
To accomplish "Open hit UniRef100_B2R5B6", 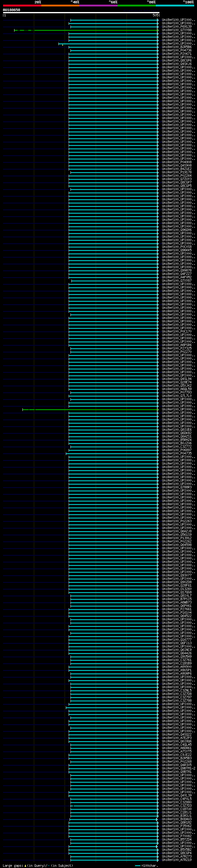I will 177,47.
